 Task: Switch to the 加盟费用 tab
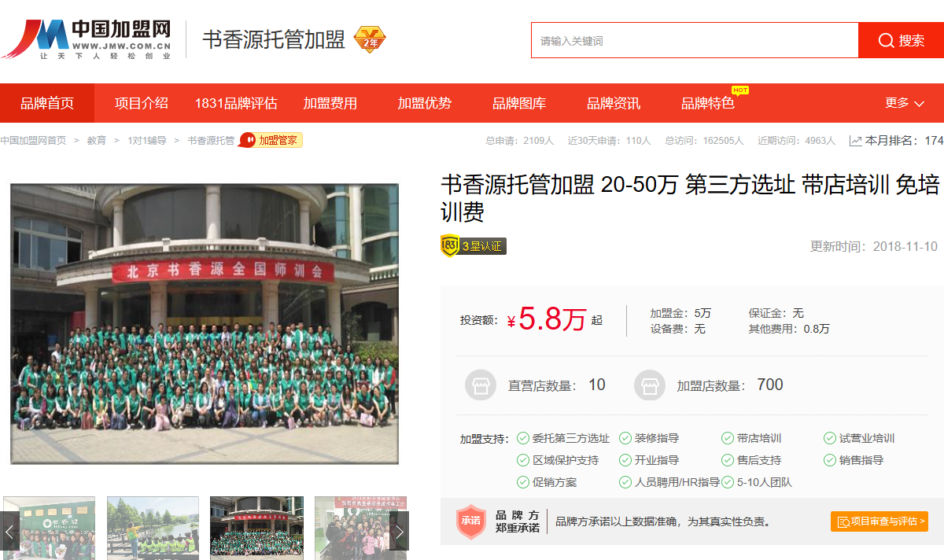330,103
